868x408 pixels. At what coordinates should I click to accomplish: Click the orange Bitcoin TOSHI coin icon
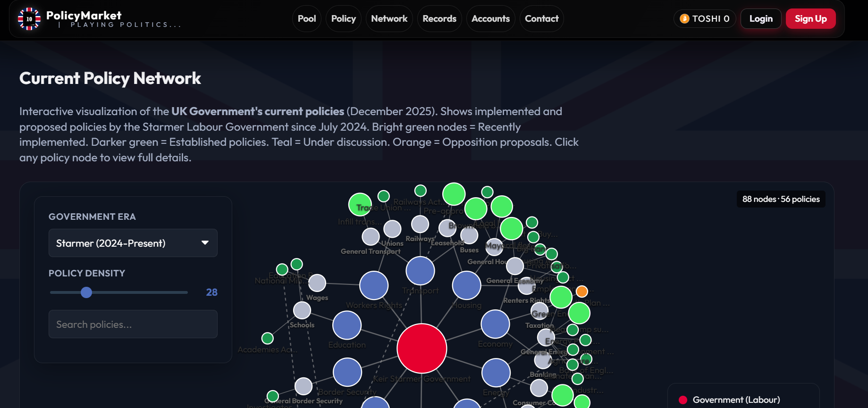tap(684, 19)
